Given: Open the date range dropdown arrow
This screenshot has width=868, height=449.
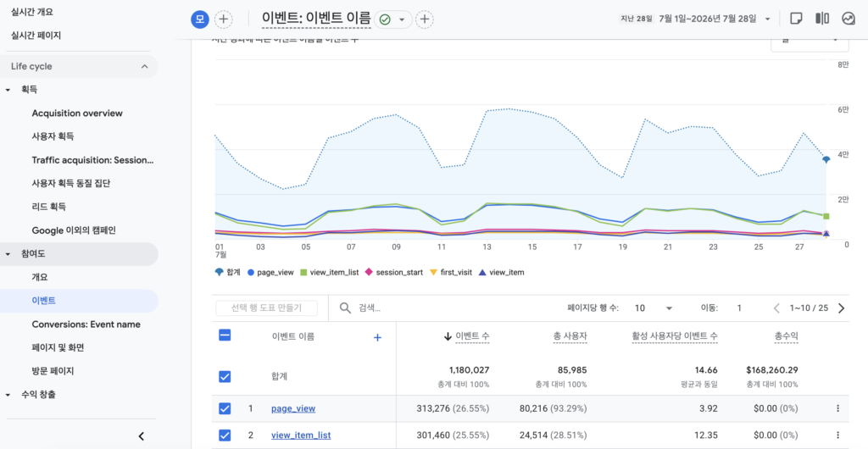Looking at the screenshot, I should (767, 19).
